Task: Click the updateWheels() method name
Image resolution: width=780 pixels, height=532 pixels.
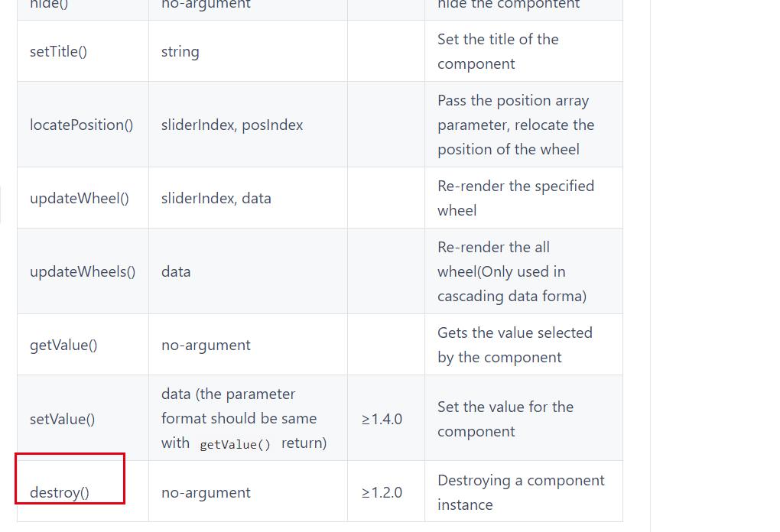Action: (83, 271)
